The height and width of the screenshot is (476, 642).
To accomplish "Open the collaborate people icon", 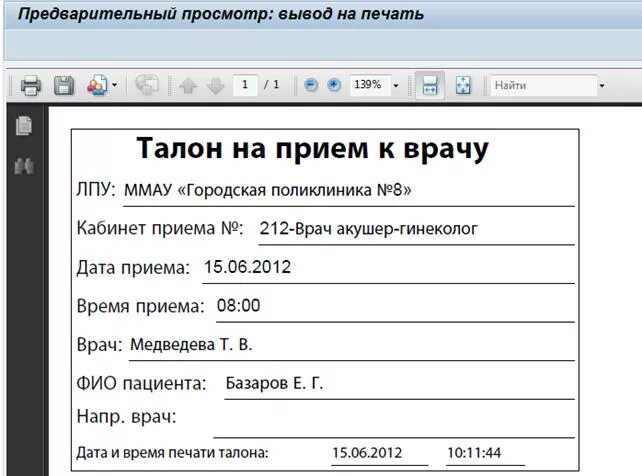I will 97,85.
